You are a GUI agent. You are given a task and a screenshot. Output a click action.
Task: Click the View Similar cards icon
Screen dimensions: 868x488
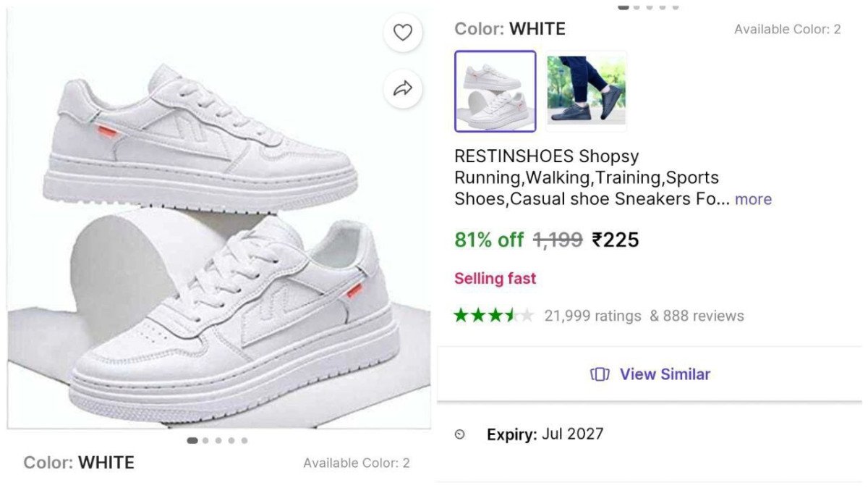(600, 374)
